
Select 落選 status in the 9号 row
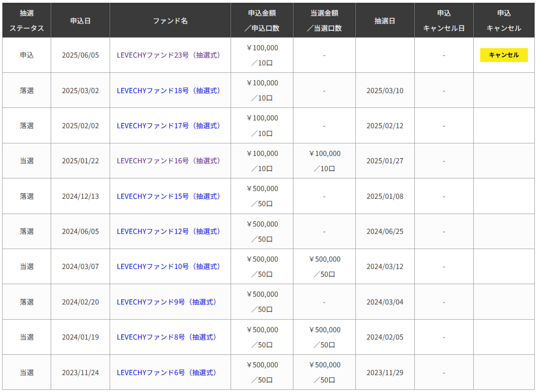pyautogui.click(x=27, y=302)
